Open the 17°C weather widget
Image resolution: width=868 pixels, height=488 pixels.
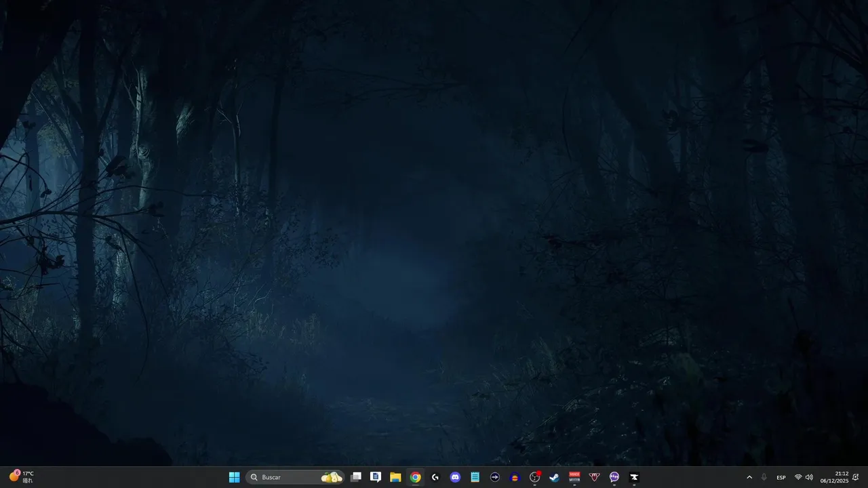pyautogui.click(x=21, y=477)
